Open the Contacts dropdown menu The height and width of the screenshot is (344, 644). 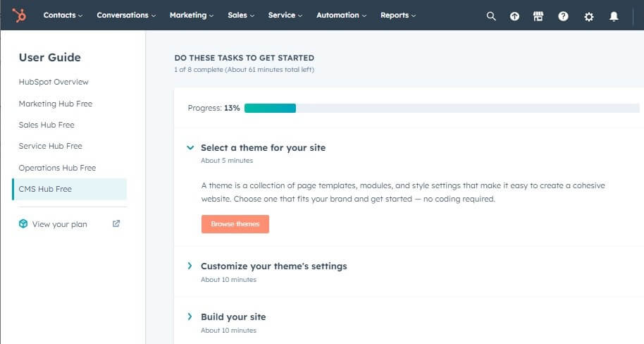coord(63,16)
